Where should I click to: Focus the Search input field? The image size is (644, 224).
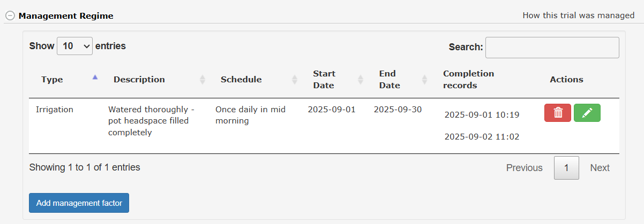click(x=552, y=47)
